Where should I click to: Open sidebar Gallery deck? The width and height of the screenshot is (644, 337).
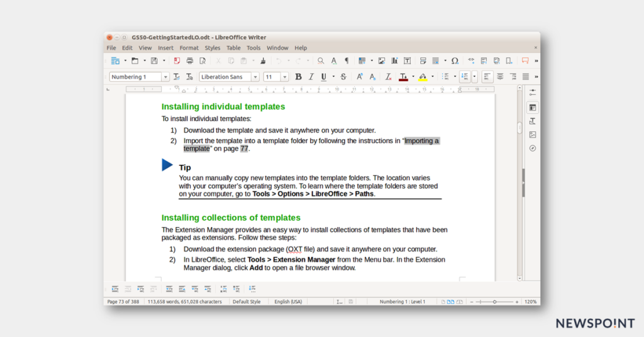pos(532,135)
